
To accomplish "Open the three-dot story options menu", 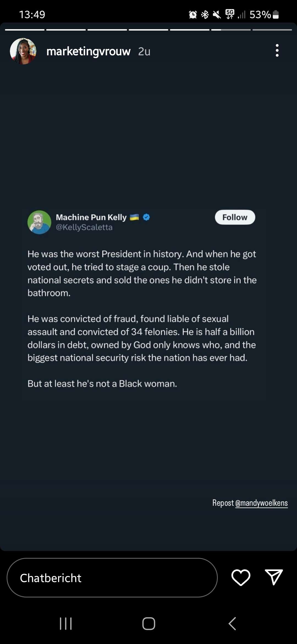I will 277,51.
